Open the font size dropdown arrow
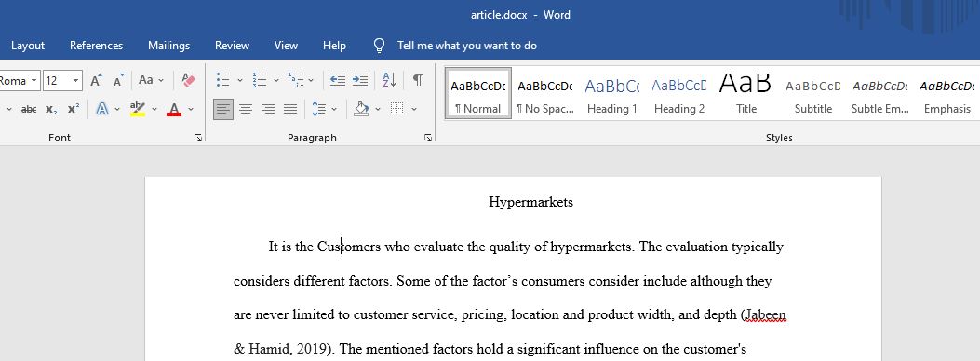 [76, 81]
